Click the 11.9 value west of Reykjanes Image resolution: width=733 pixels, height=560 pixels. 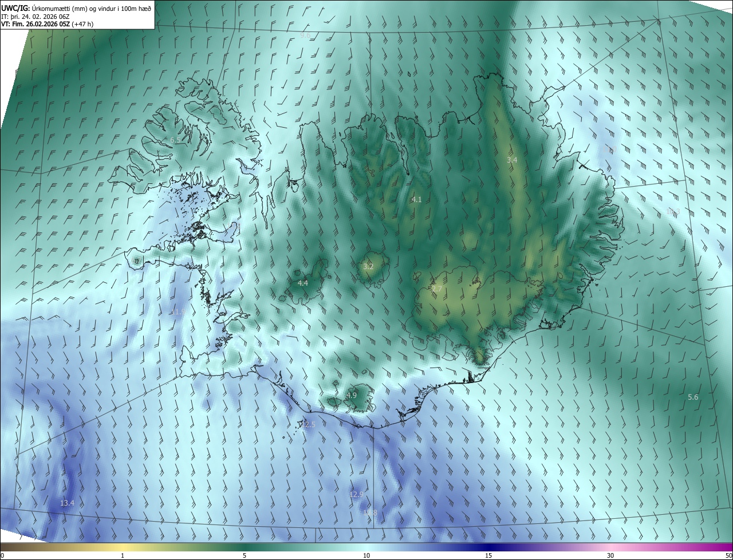click(178, 311)
